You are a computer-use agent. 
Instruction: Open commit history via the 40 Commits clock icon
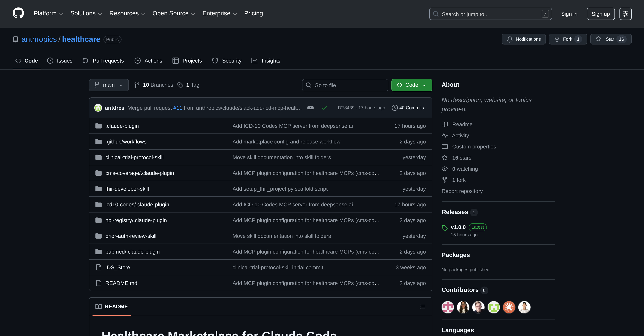pos(395,108)
